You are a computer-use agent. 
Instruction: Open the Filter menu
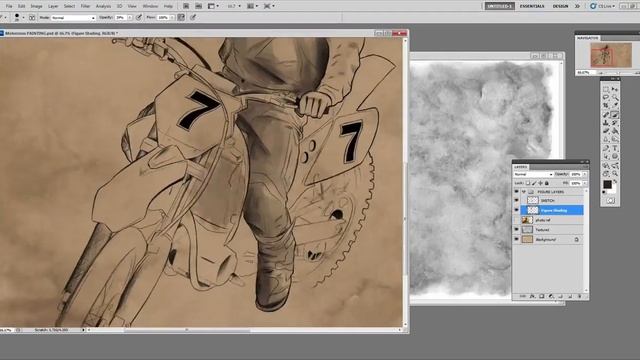click(x=85, y=6)
